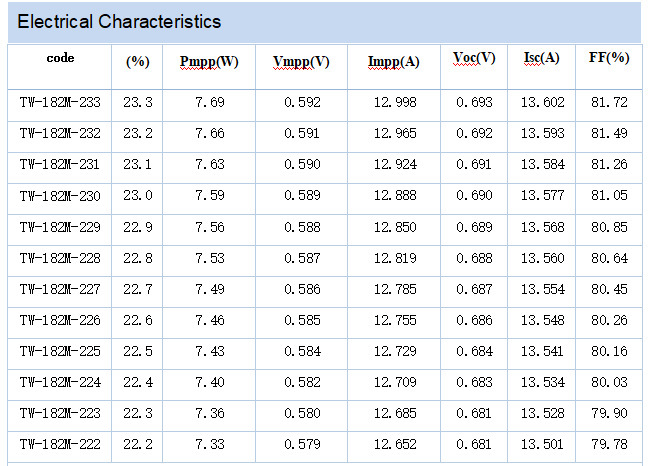Select the 0.689 Voc value cell
Image resolution: width=648 pixels, height=466 pixels.
click(474, 227)
